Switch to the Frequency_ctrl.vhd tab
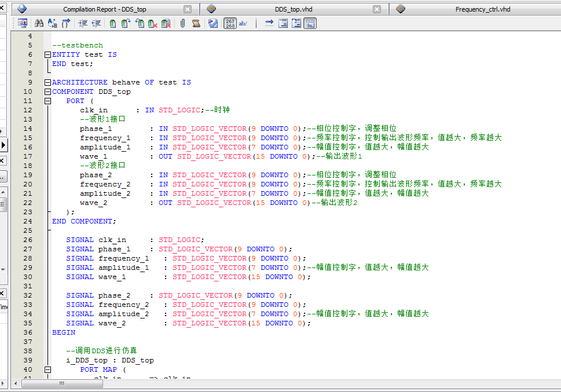 coord(482,9)
